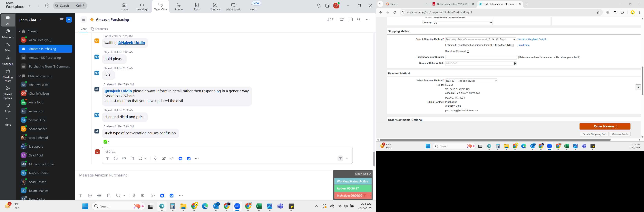Open the history clock icon near search
Screen dimensions: 644x212
point(47,5)
